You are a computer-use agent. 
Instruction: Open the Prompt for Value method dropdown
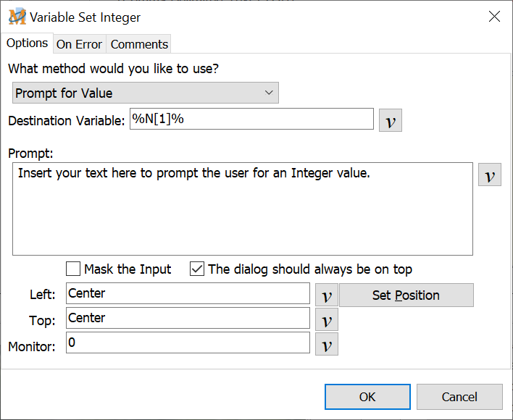[x=145, y=93]
